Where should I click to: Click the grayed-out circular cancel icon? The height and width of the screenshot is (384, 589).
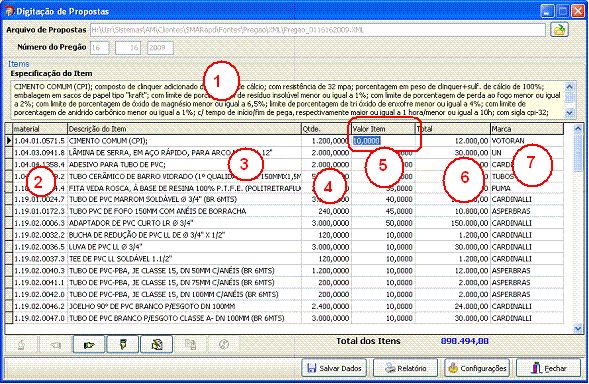224,344
